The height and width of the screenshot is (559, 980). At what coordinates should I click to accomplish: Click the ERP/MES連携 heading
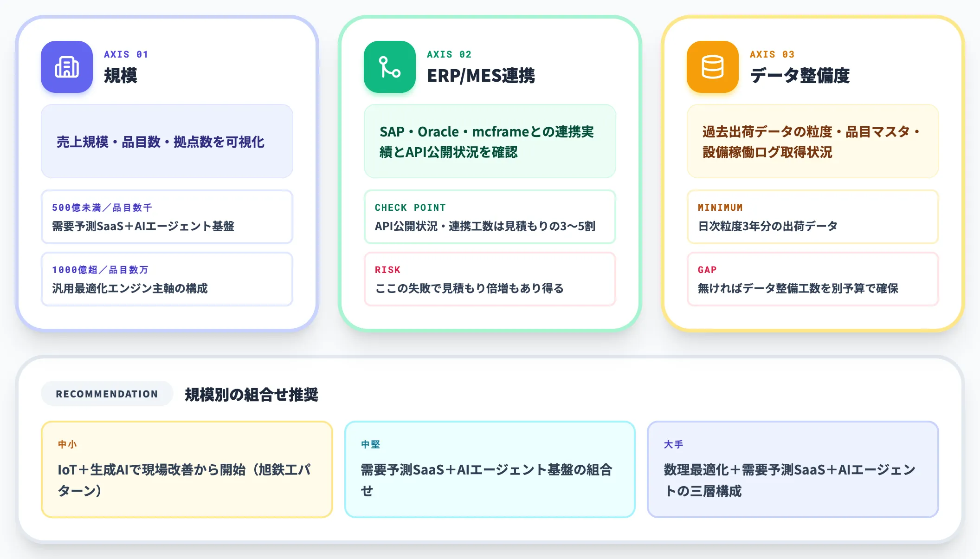click(x=481, y=76)
